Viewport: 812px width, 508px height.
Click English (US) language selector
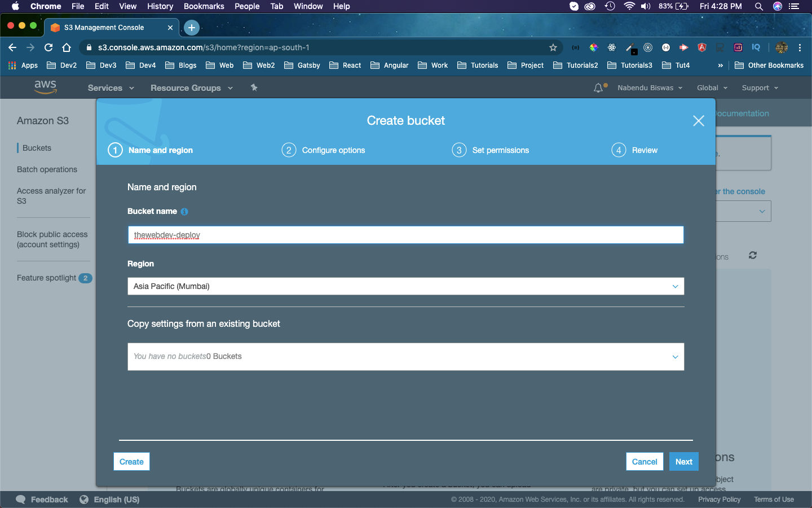coord(116,500)
